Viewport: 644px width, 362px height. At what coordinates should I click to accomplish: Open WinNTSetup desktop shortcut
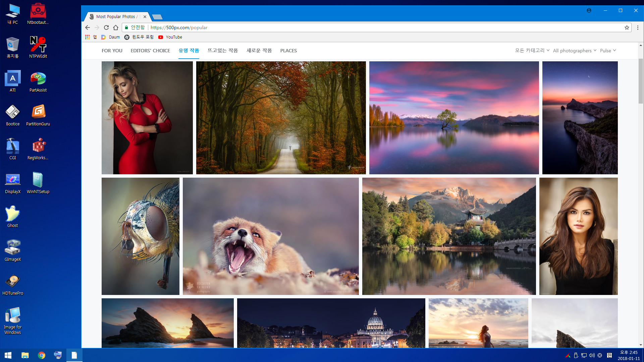[x=38, y=183]
